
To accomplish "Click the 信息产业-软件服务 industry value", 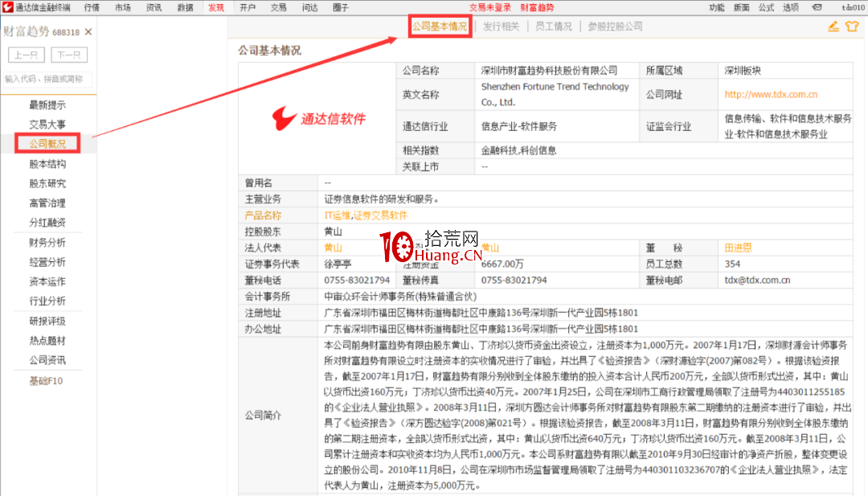I will coord(519,126).
